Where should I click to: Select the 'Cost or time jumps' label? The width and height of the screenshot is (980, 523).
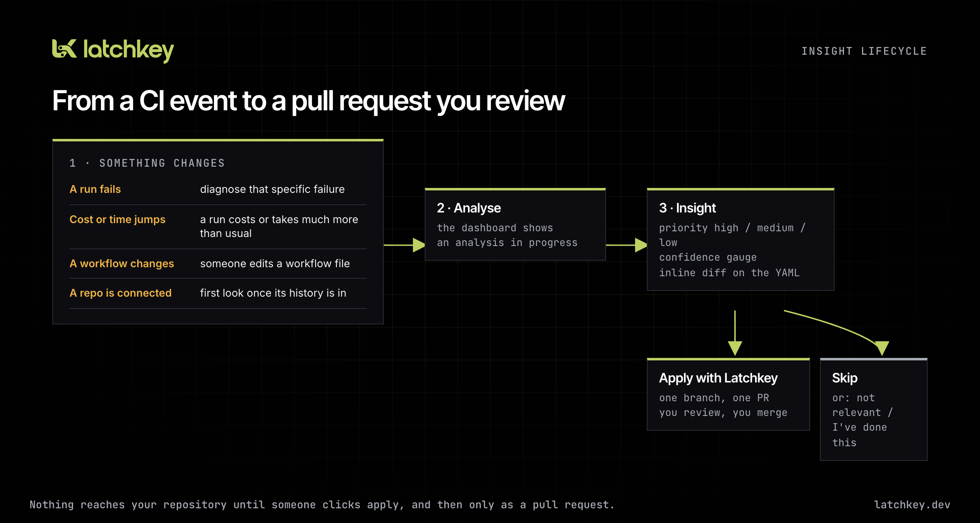[117, 219]
